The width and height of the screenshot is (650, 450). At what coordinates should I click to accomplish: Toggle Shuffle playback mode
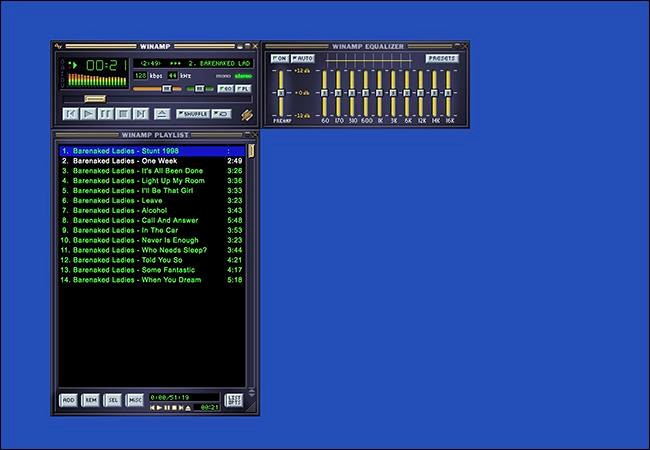pyautogui.click(x=193, y=114)
